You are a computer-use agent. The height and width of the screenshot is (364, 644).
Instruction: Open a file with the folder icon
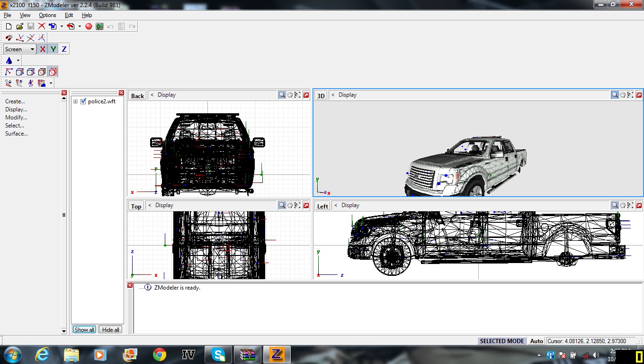pyautogui.click(x=19, y=27)
